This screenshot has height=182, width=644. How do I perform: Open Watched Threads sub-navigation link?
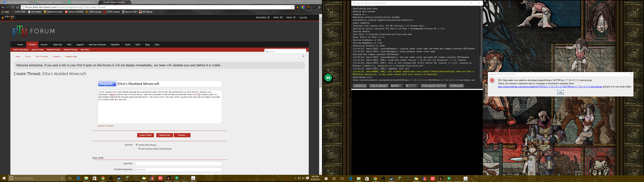pyautogui.click(x=70, y=50)
